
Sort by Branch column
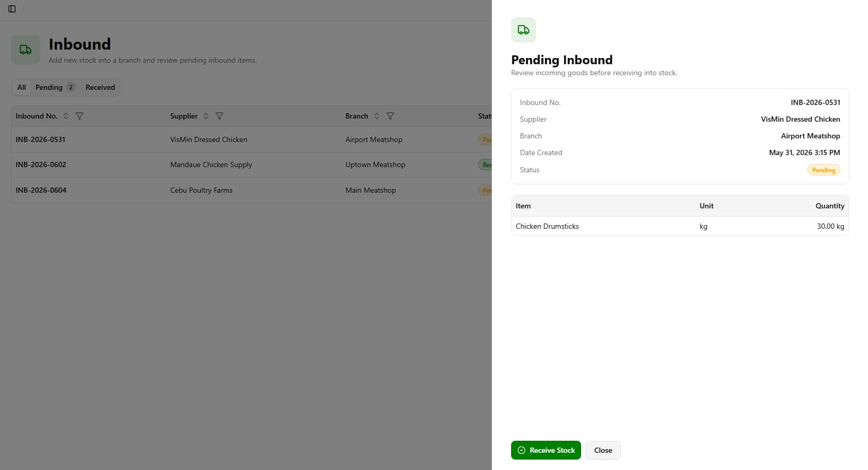coord(377,116)
